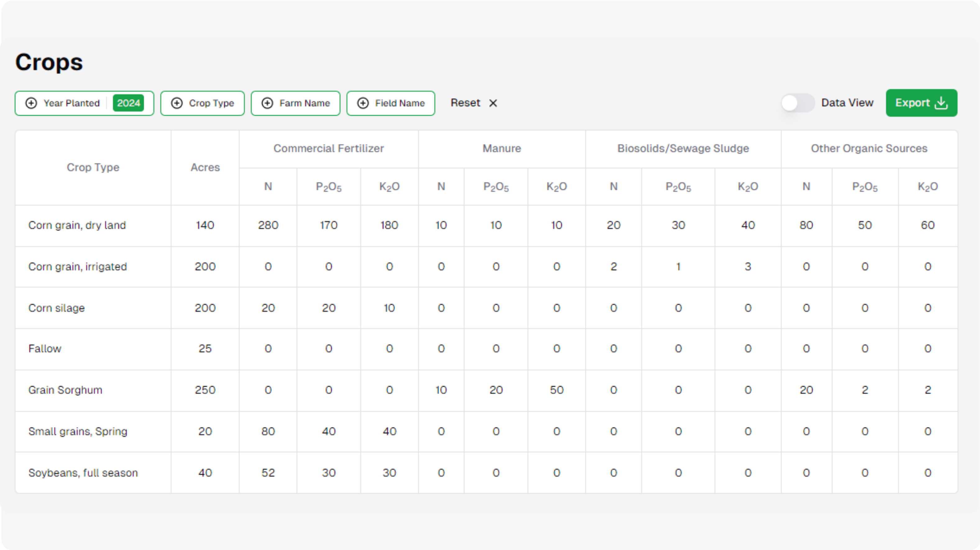Click the 2024 year tag
The width and height of the screenshot is (980, 550).
point(129,103)
